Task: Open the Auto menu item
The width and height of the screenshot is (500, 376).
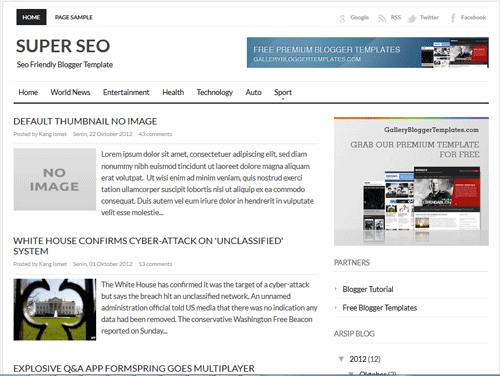Action: pyautogui.click(x=253, y=92)
